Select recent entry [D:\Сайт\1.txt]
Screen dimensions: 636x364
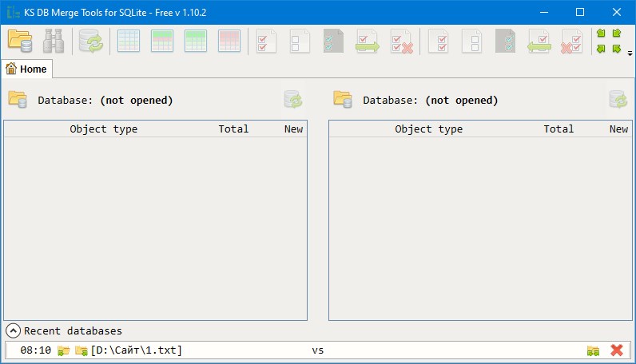click(137, 350)
